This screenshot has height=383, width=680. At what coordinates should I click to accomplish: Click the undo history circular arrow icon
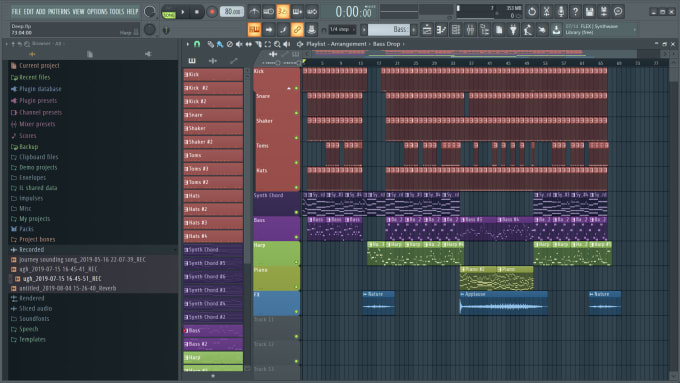[x=532, y=12]
